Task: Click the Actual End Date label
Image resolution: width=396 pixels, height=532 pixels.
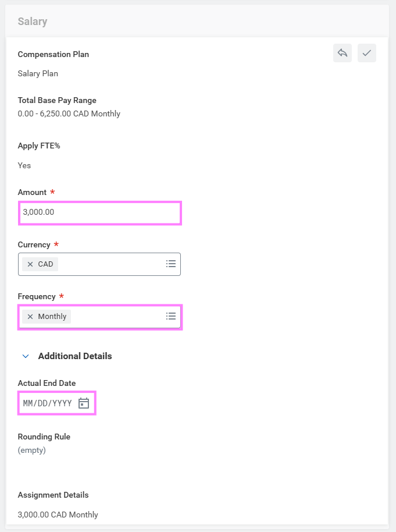Action: pyautogui.click(x=47, y=383)
